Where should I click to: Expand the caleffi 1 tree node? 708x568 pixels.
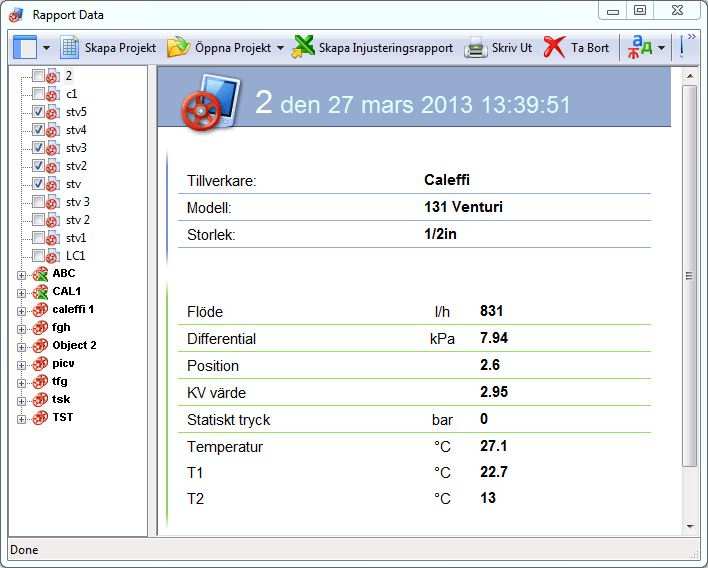(21, 312)
